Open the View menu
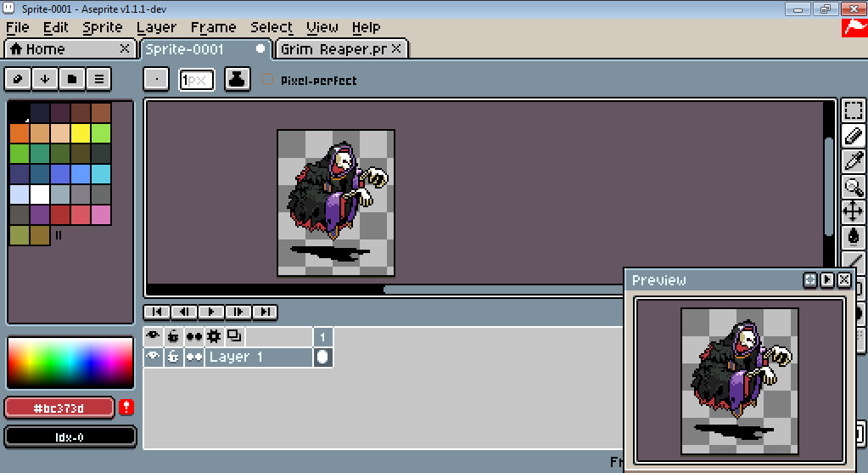868x473 pixels. click(322, 28)
